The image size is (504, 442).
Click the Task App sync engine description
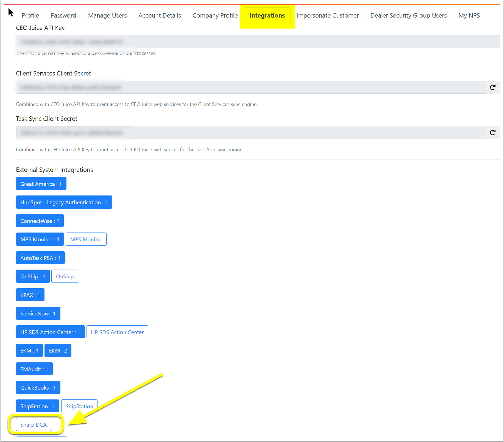(x=130, y=150)
